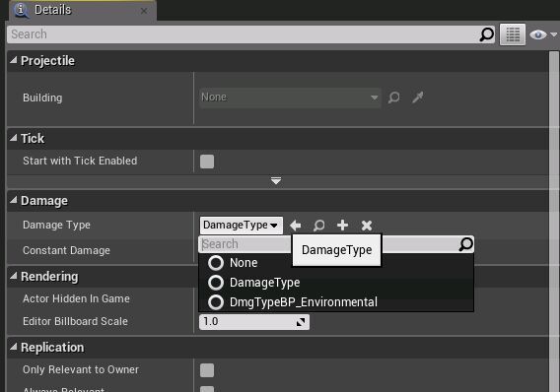Click the magnifier icon in the top Details search bar
The height and width of the screenshot is (392, 560).
[x=486, y=34]
